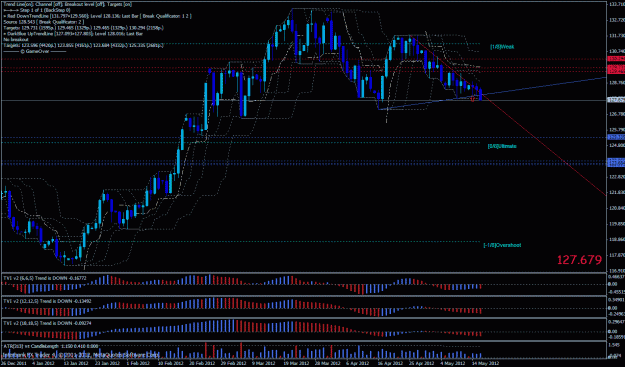
Task: Click the "29 Feb 2012" date on time axis
Action: (x=234, y=363)
